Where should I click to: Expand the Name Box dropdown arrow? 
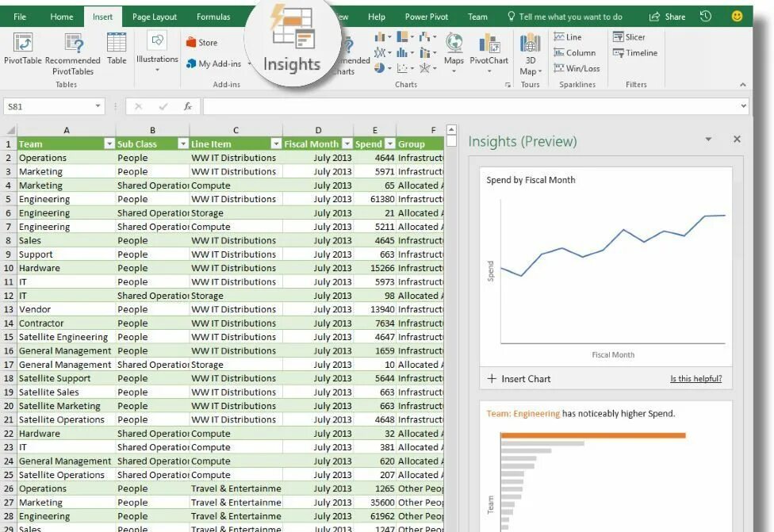[x=98, y=106]
